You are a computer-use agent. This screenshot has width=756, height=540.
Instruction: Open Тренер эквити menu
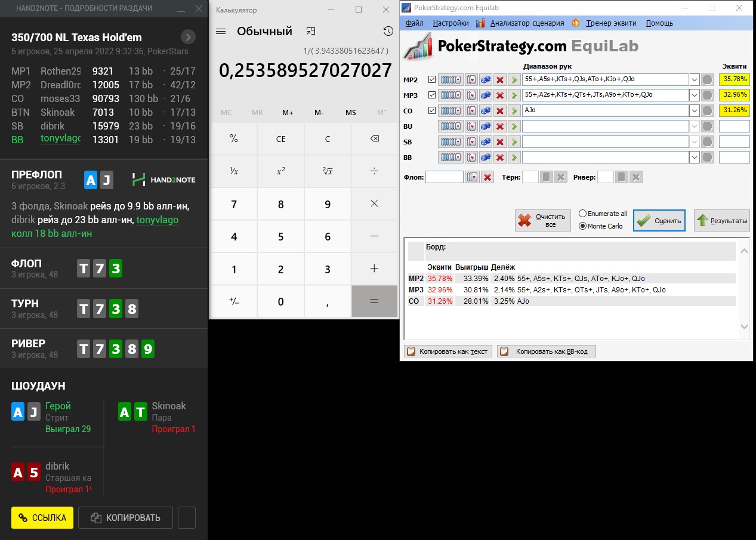[x=604, y=23]
